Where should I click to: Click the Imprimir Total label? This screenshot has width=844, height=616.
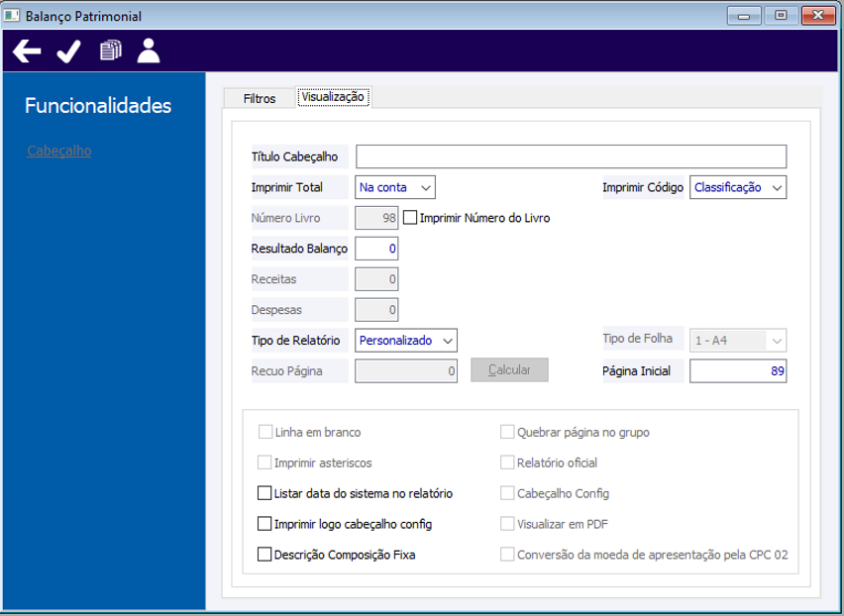click(287, 187)
